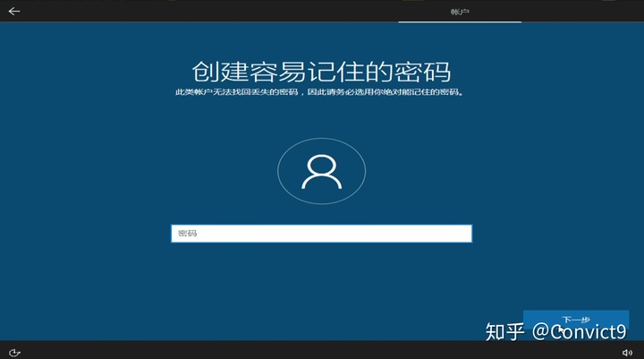Continue with the 下一步 button

[576, 320]
